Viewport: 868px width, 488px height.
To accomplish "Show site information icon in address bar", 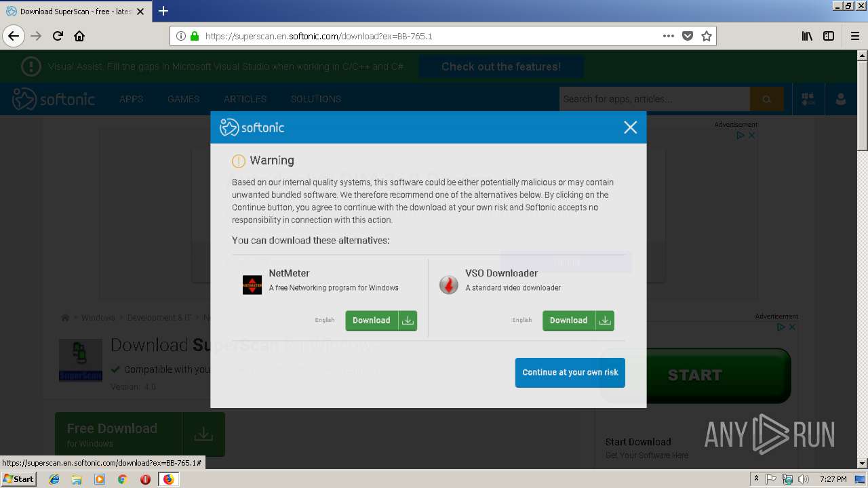I will click(x=181, y=36).
